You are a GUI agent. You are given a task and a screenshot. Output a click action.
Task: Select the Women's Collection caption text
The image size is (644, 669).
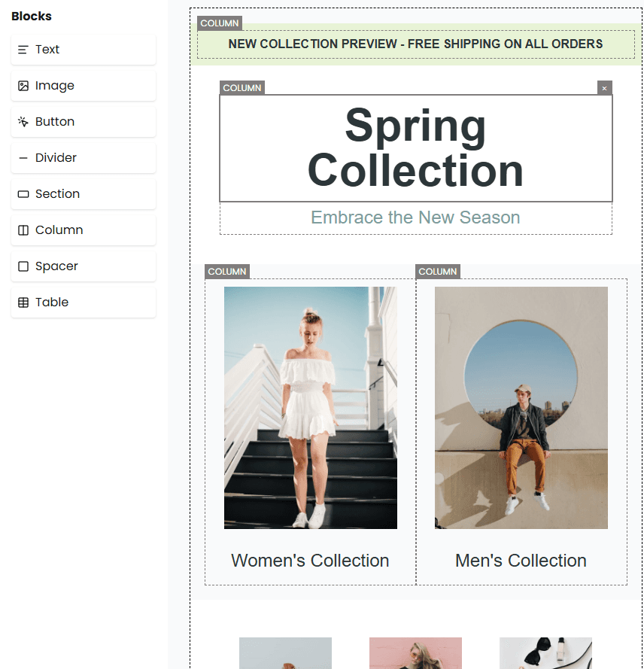click(x=310, y=561)
